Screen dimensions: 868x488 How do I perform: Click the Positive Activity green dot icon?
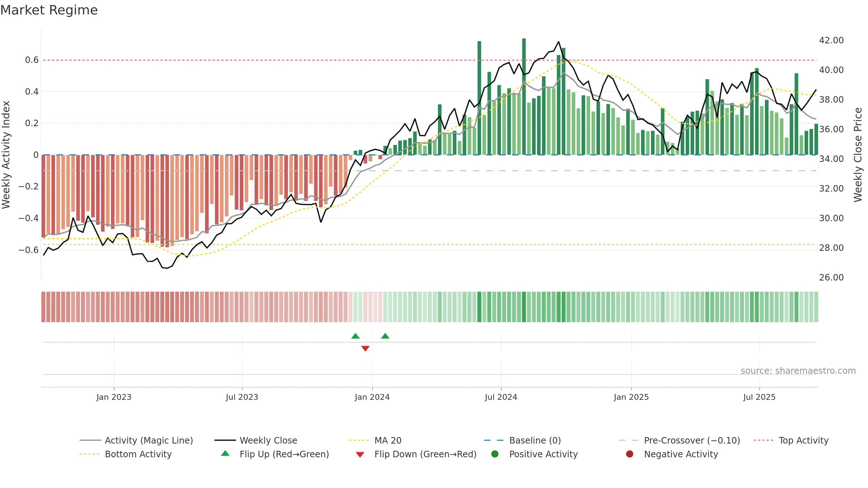[495, 454]
